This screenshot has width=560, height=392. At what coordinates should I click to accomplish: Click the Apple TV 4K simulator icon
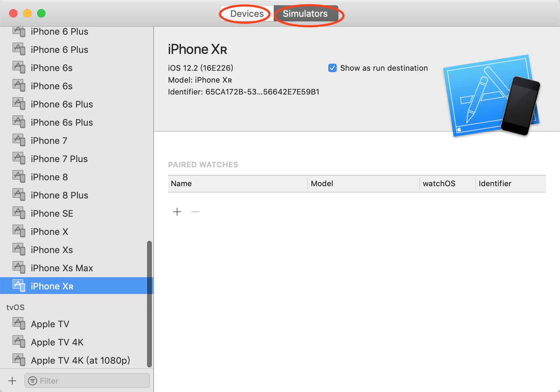coord(19,342)
